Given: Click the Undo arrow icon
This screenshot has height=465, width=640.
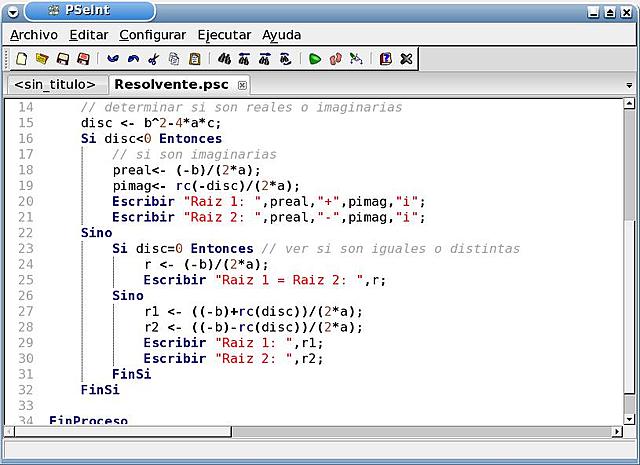Looking at the screenshot, I should coord(113,59).
